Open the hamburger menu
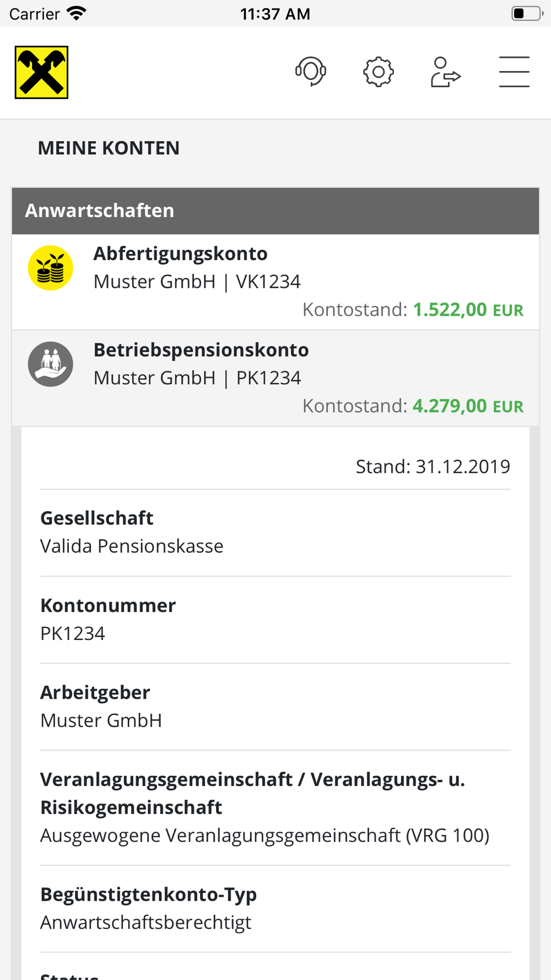The height and width of the screenshot is (980, 551). point(514,72)
